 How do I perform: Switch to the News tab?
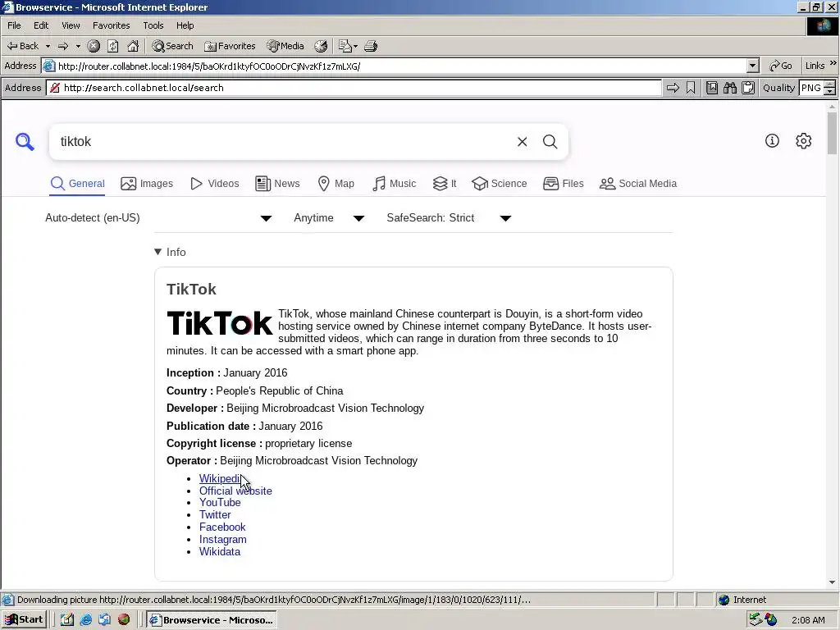(277, 184)
